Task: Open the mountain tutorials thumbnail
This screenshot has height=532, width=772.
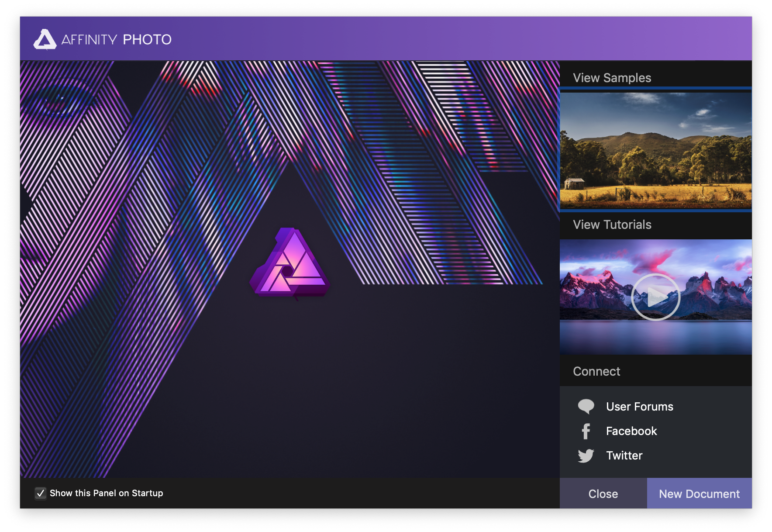Action: (656, 297)
